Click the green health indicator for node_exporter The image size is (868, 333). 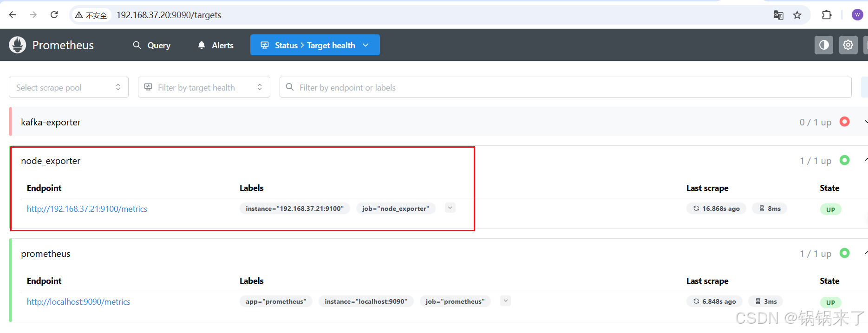845,160
